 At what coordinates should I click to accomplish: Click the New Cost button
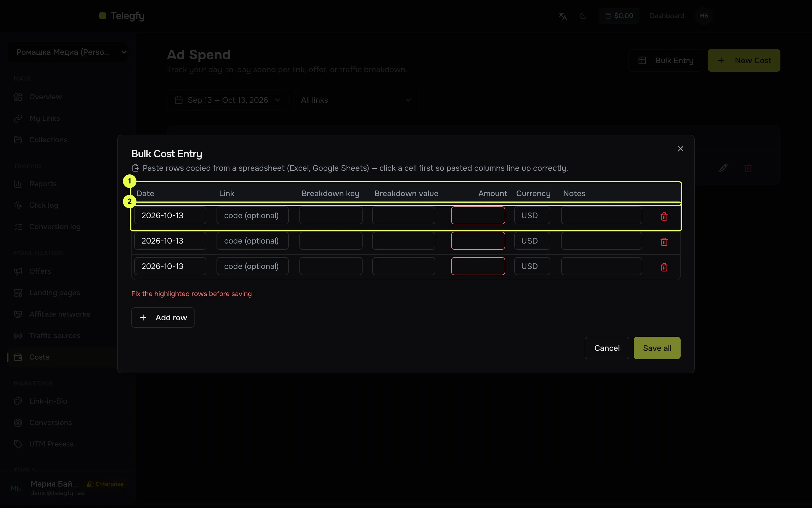coord(744,60)
